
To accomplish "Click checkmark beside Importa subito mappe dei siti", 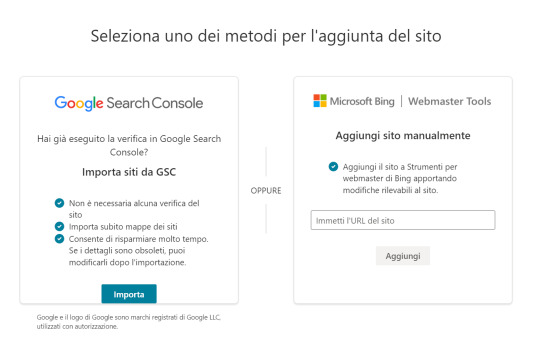I will pyautogui.click(x=59, y=226).
